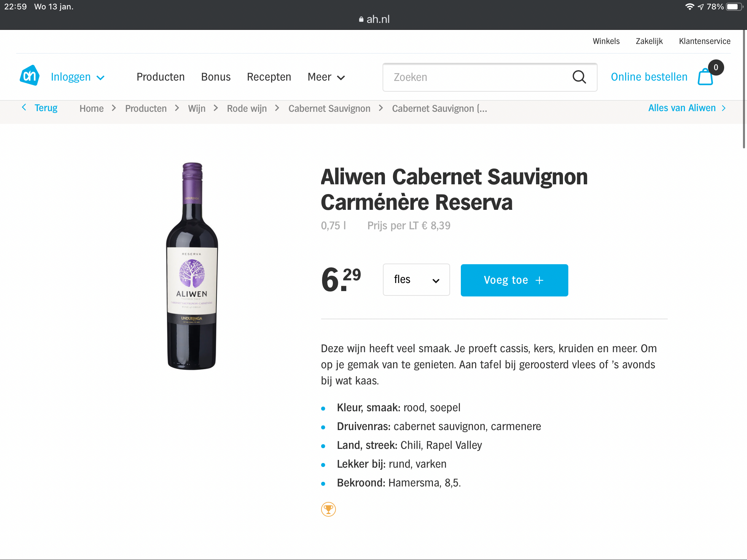The image size is (747, 560).
Task: Go to Rode wijn breadcrumb
Action: [247, 109]
